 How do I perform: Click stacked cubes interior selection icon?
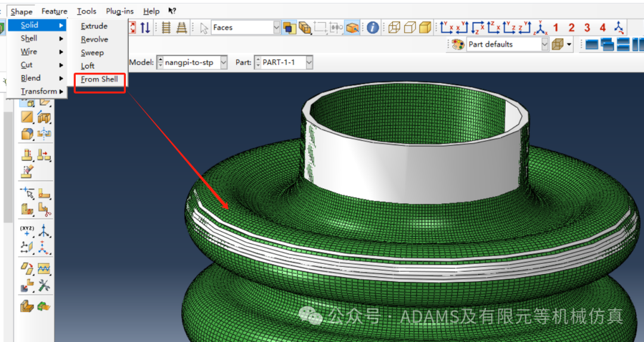pos(305,27)
